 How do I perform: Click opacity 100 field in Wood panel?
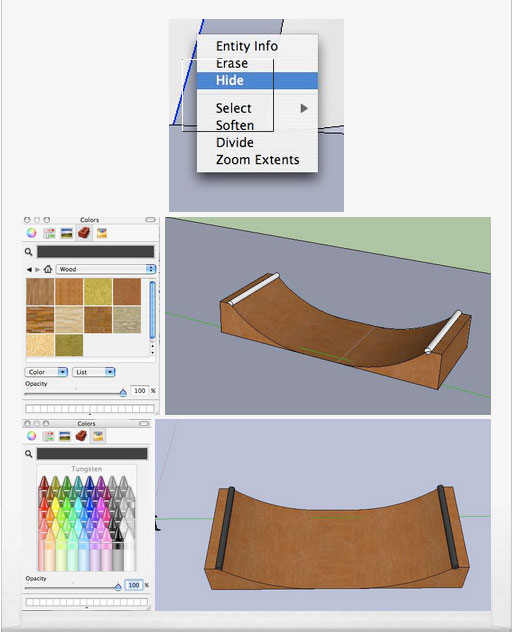click(139, 391)
